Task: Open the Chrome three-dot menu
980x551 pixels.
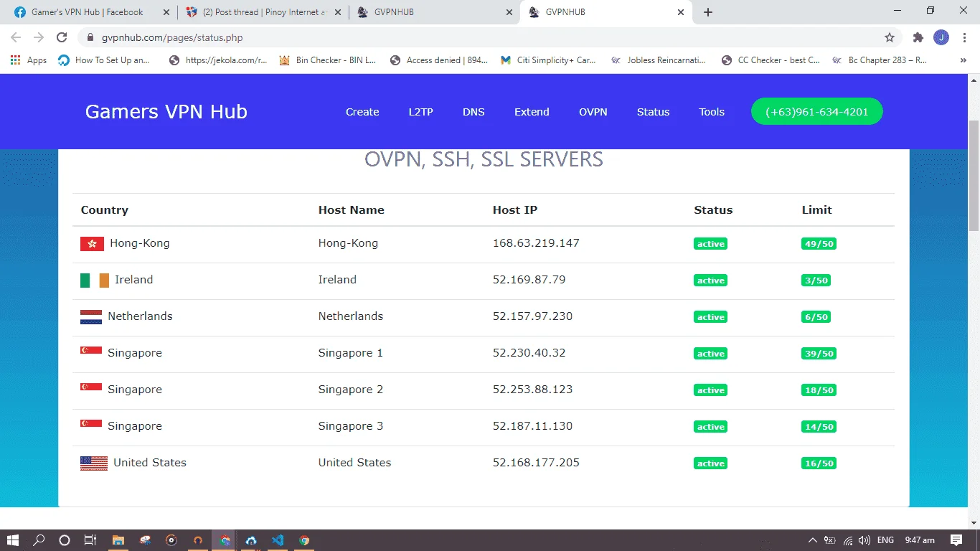Action: click(x=963, y=37)
